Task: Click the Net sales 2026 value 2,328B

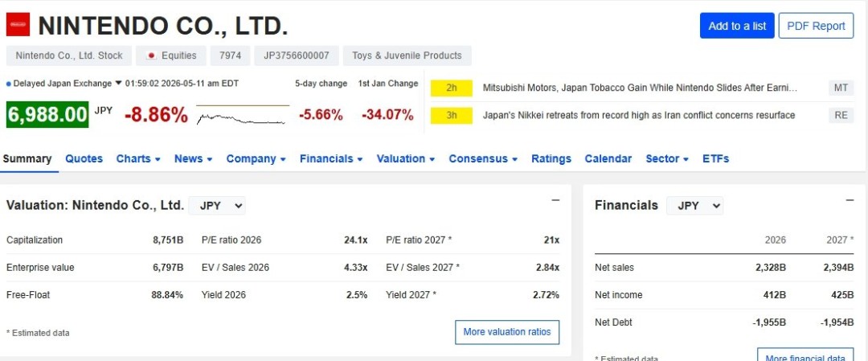Action: coord(771,268)
